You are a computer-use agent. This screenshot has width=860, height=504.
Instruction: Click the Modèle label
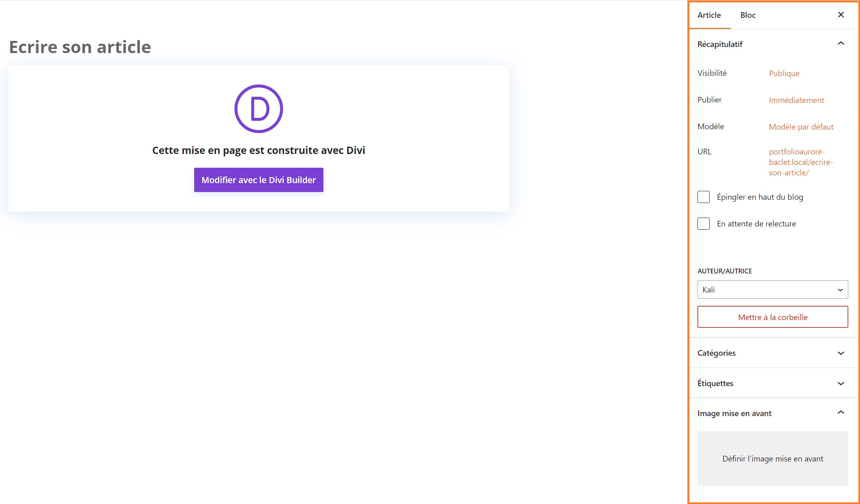click(711, 126)
